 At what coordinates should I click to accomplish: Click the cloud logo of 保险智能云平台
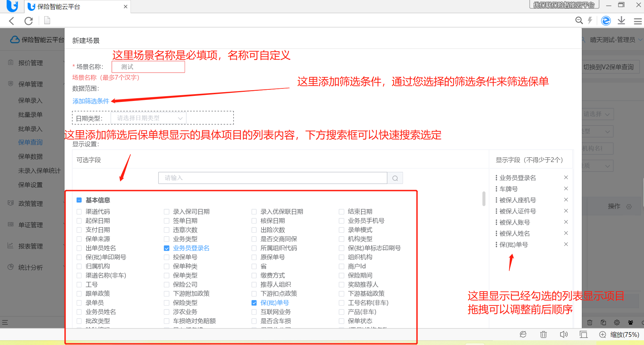pos(15,39)
